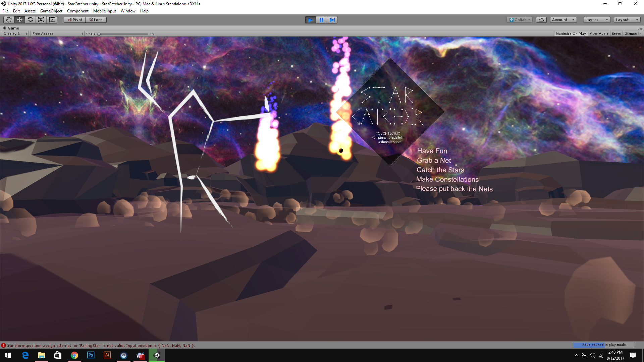This screenshot has height=362, width=644.
Task: Click the Scale slider handle
Action: click(99, 34)
